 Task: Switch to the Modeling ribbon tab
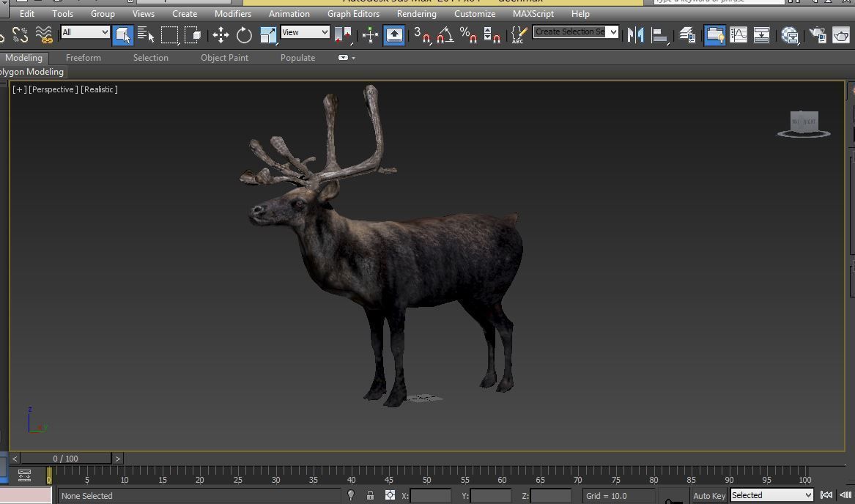(x=23, y=58)
